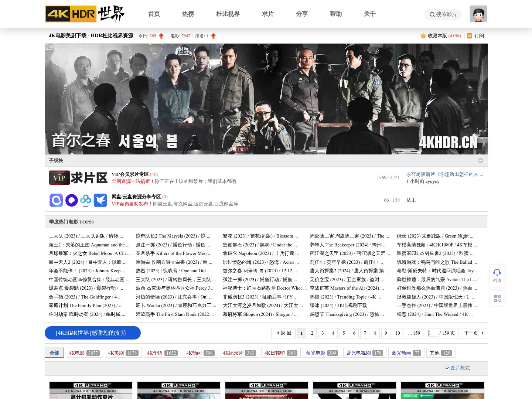Click the [4KHDR世界]感谢您的支持 button

[93, 333]
